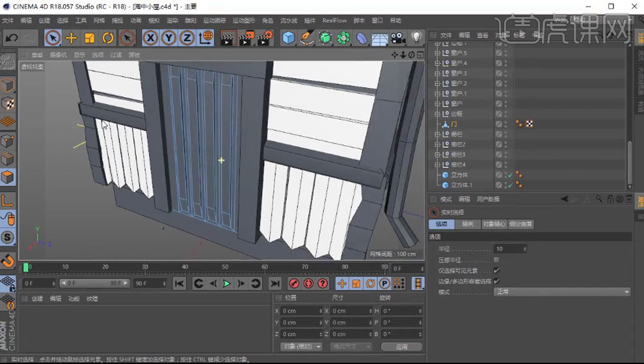Open the Cube primitive object icon
Image resolution: width=644 pixels, height=364 pixels.
(288, 38)
